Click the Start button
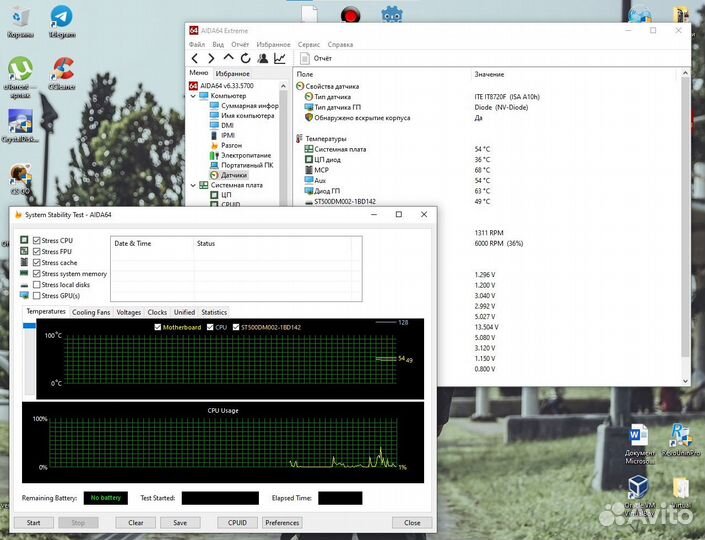The height and width of the screenshot is (540, 705). [34, 522]
